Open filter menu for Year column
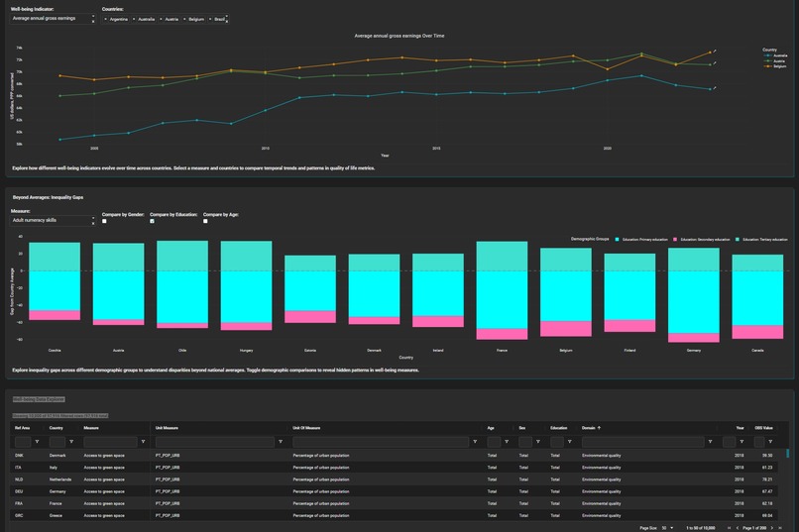Screen dimensions: 799x532 pyautogui.click(x=742, y=442)
